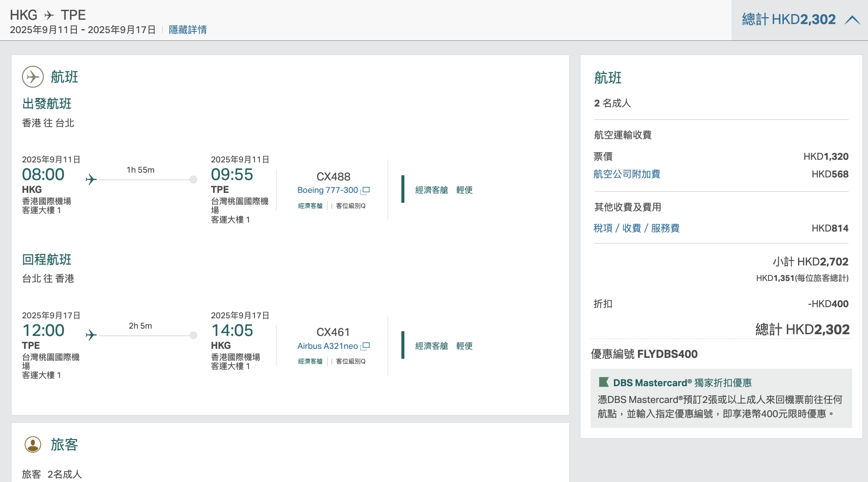Open 航空公司附加費 surcharge details
This screenshot has width=868, height=482.
[x=627, y=174]
